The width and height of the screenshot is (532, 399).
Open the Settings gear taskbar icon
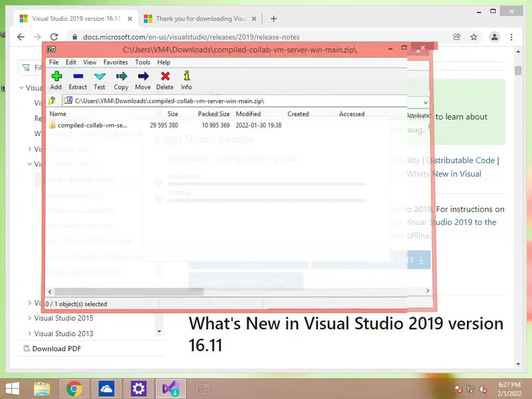(138, 389)
